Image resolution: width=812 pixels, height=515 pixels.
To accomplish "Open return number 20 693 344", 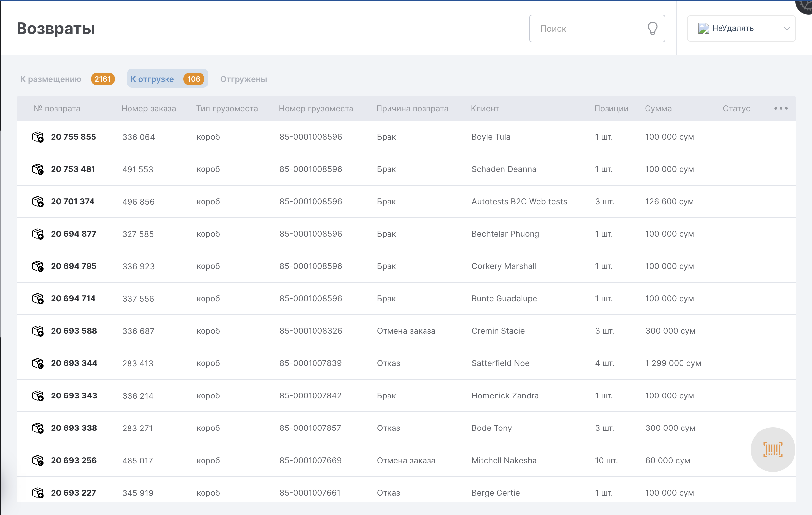I will pyautogui.click(x=74, y=363).
